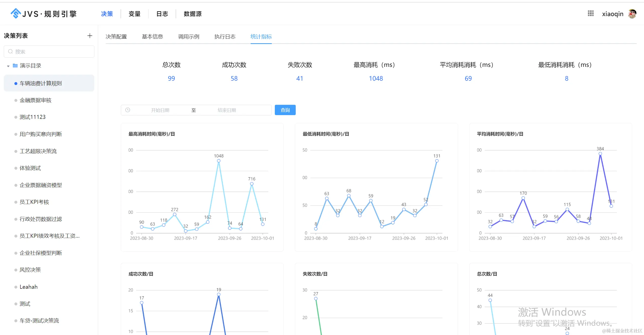Collapse the 演示目录 tree node

click(8, 66)
